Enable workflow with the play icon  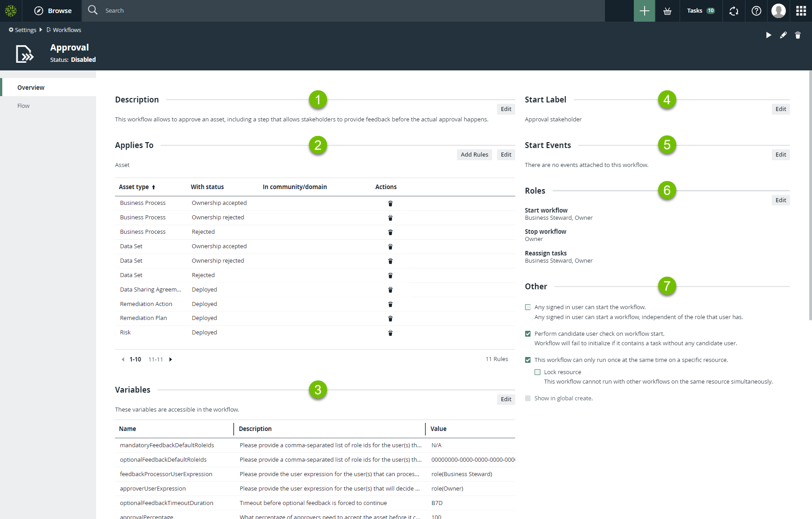point(769,35)
